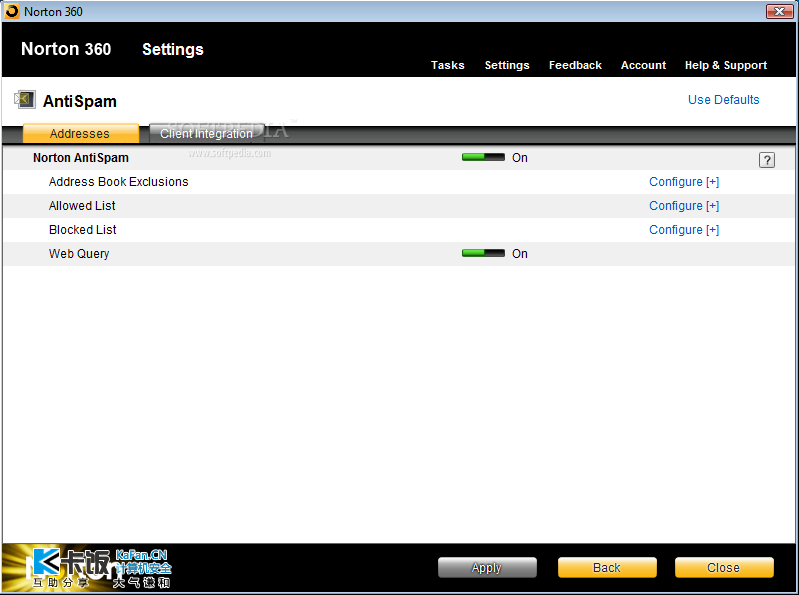The height and width of the screenshot is (595, 799).
Task: Click the AntiSpam section icon
Action: pyautogui.click(x=24, y=99)
